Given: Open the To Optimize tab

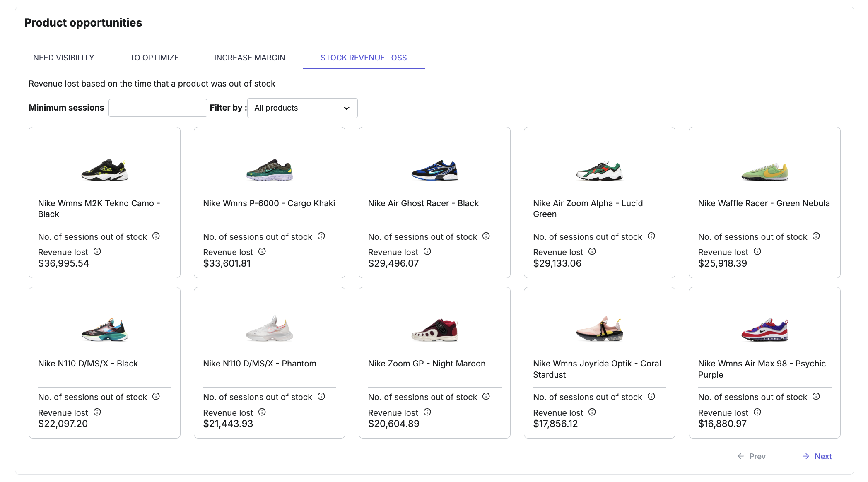Looking at the screenshot, I should (154, 58).
